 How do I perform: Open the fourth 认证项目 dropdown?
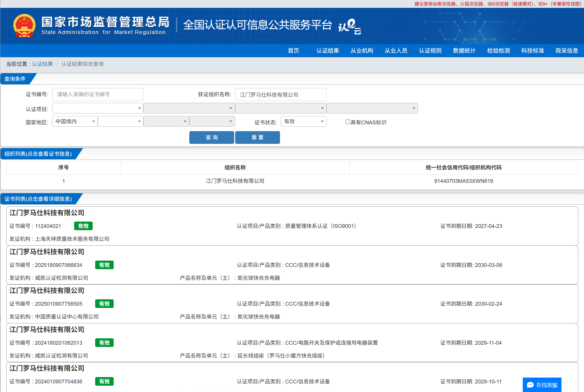pyautogui.click(x=372, y=108)
